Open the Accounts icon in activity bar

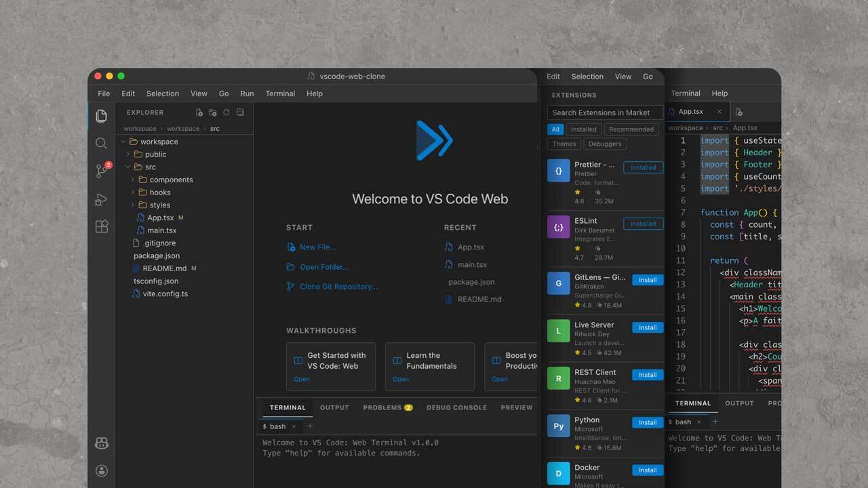(102, 470)
